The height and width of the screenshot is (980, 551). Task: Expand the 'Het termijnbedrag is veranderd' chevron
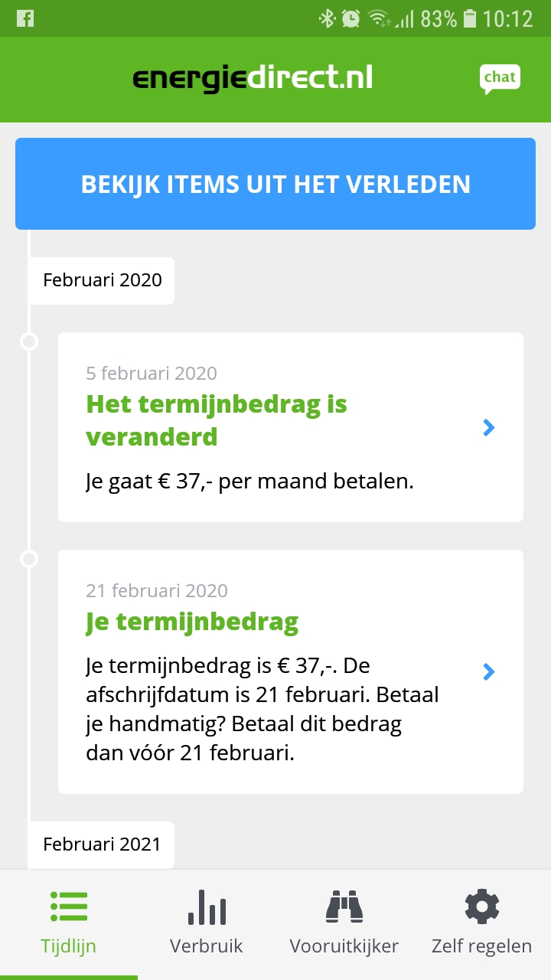pyautogui.click(x=490, y=428)
